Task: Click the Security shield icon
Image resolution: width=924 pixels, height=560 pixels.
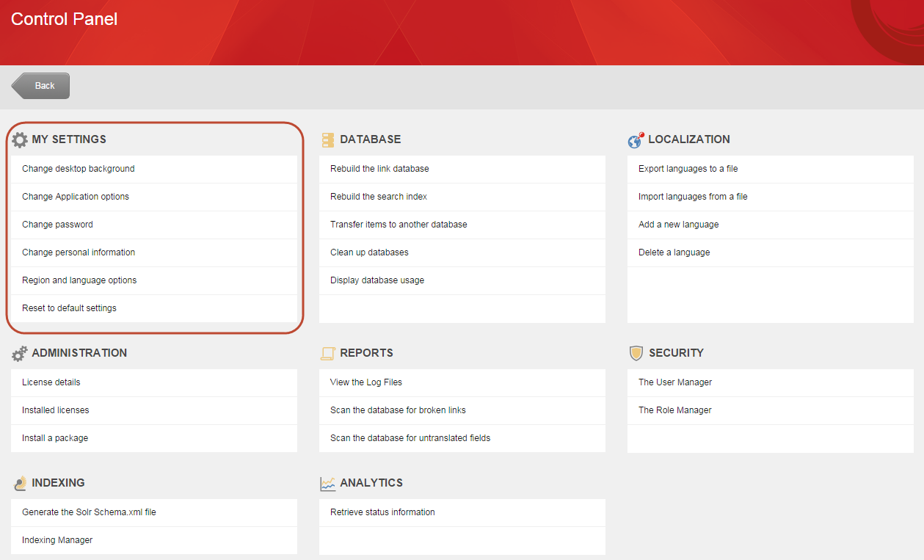Action: [636, 353]
